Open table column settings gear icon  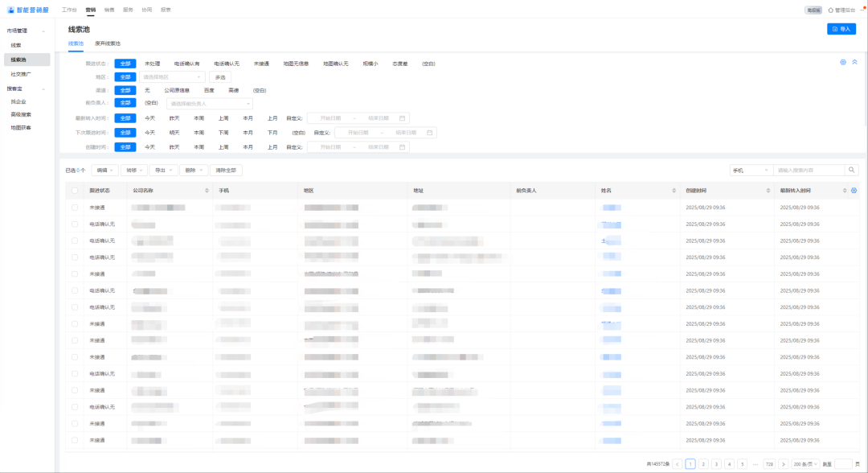point(854,191)
